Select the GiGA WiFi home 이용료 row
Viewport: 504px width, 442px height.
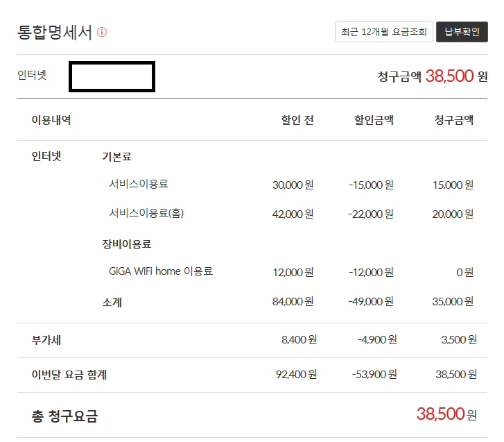tap(160, 271)
